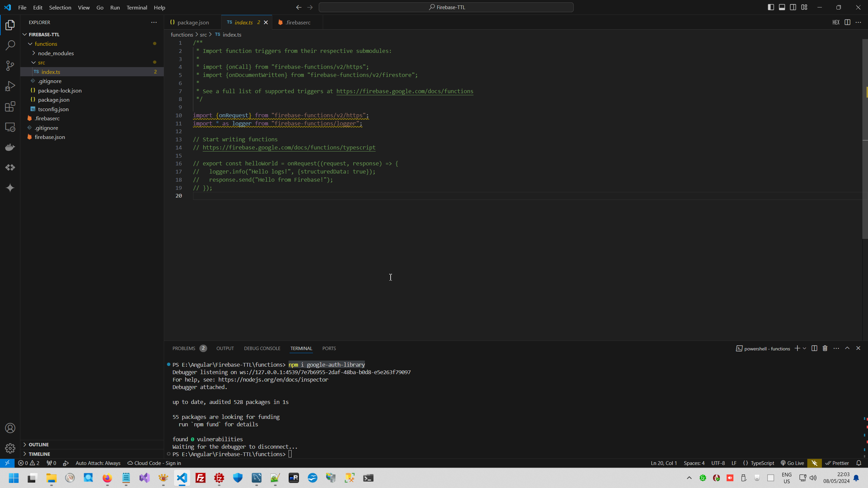Viewport: 868px width, 488px height.
Task: Open the new terminal profile dropdown arrow
Action: pyautogui.click(x=804, y=348)
